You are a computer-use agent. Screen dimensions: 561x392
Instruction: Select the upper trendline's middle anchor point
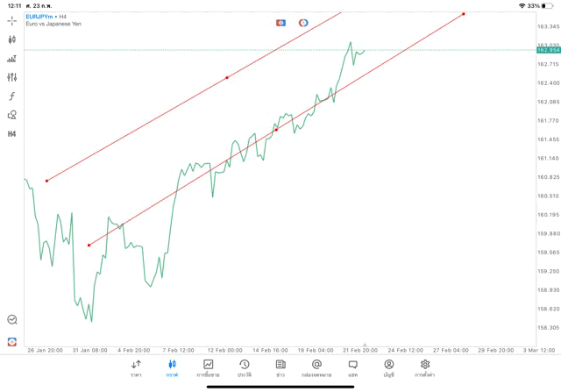[227, 77]
